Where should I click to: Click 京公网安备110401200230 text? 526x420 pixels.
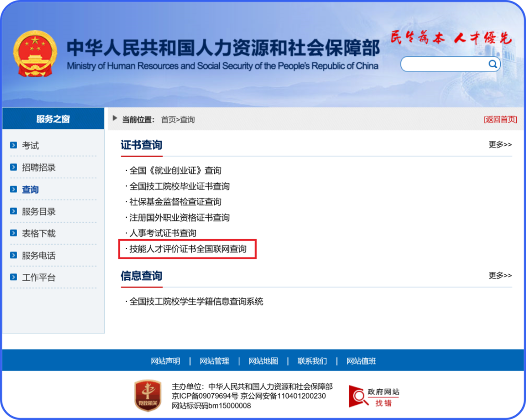283,396
